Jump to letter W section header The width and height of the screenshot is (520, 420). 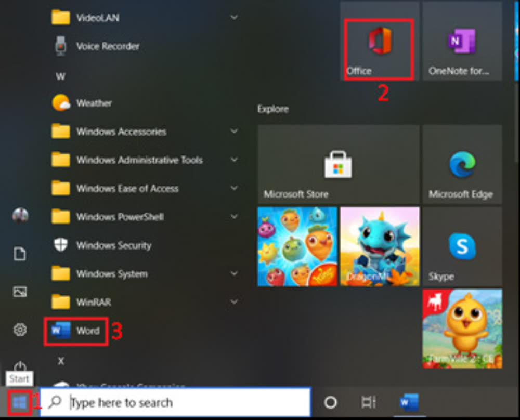(x=60, y=76)
